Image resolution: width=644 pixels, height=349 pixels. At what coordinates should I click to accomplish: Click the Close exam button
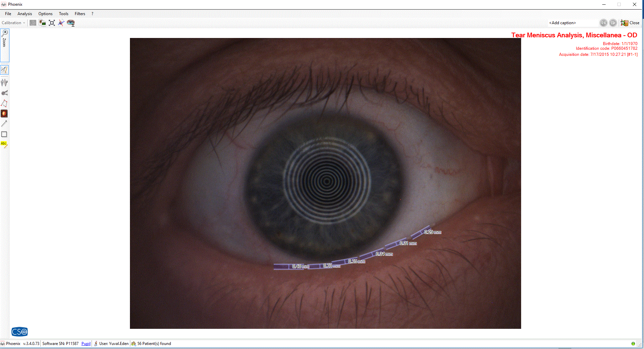click(630, 23)
